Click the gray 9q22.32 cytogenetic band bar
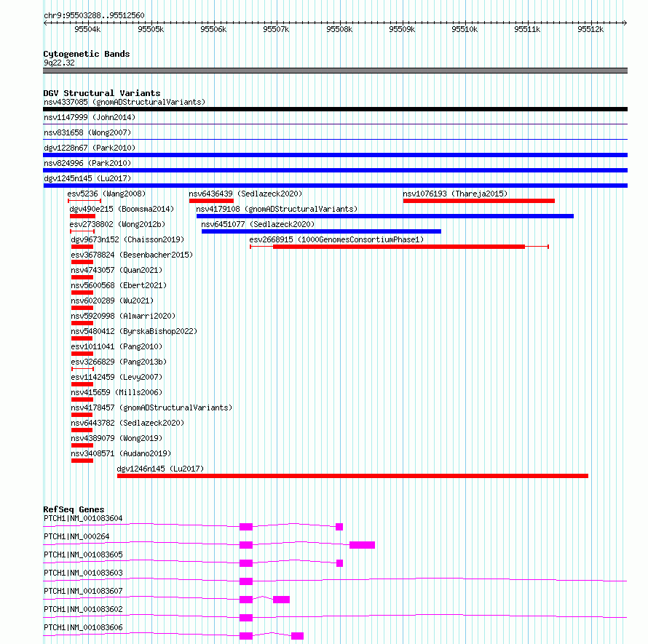The height and width of the screenshot is (644, 648). point(335,71)
